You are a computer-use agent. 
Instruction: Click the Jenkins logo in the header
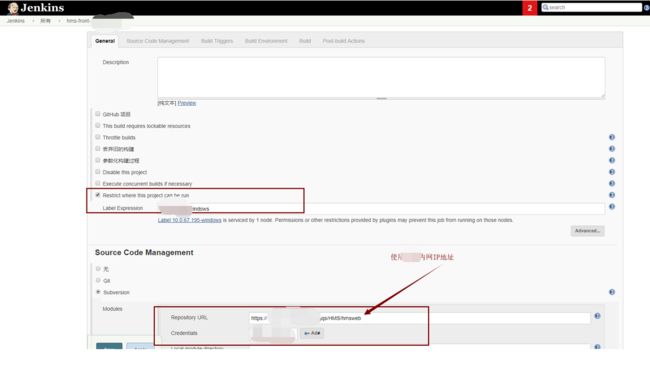click(36, 7)
